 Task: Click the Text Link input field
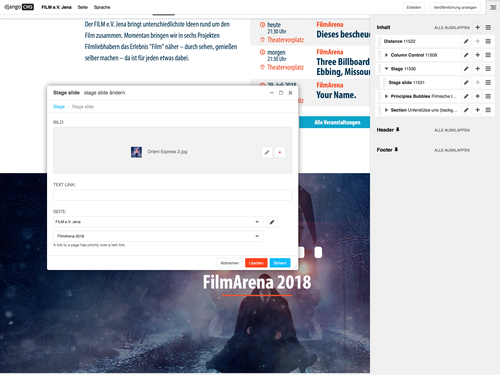point(172,195)
